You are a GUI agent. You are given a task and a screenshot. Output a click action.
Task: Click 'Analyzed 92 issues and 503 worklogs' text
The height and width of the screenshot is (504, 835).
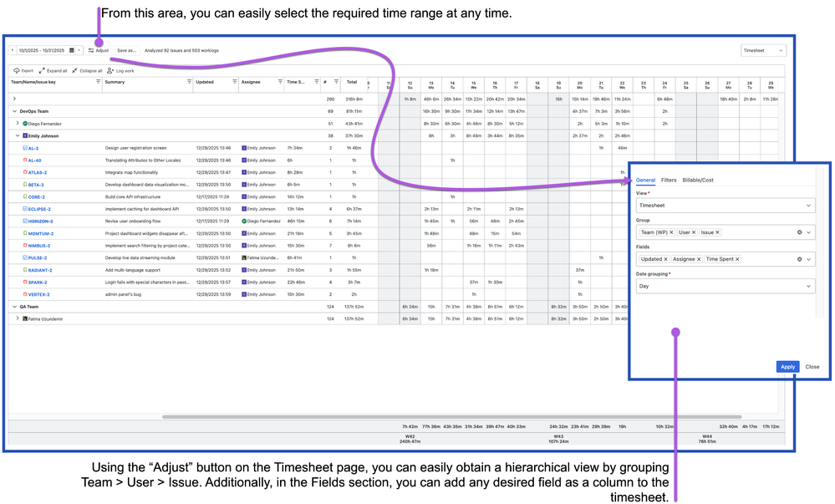(x=181, y=51)
